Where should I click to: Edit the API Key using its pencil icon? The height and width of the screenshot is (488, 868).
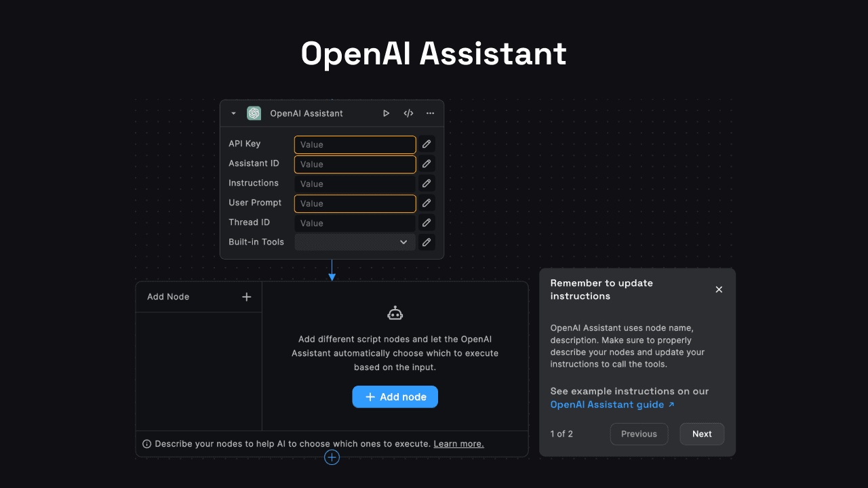[427, 144]
